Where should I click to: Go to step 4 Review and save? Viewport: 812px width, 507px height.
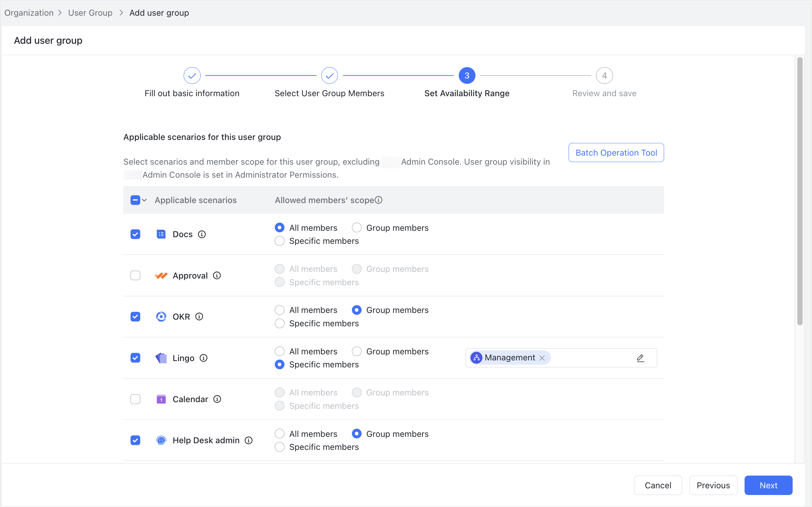(604, 75)
